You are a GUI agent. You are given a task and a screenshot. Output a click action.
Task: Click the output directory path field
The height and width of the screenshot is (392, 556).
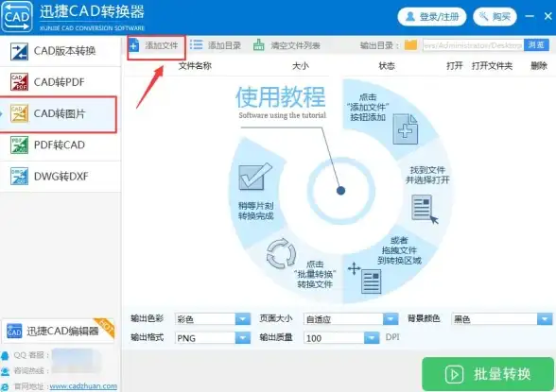tap(473, 45)
